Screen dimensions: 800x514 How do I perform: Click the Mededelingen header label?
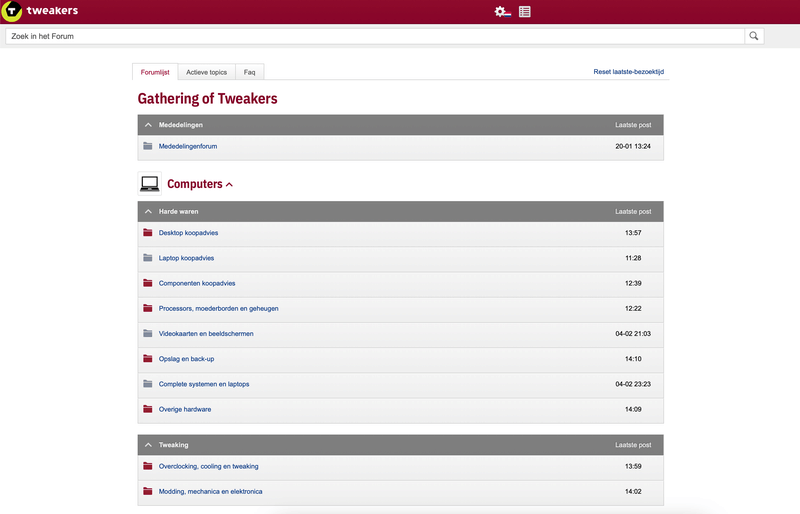tap(181, 125)
